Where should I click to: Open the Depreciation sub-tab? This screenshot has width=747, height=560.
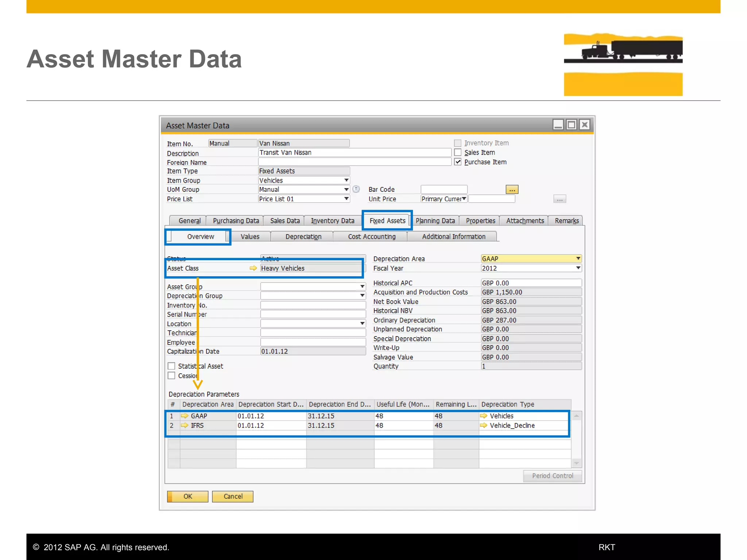[303, 237]
